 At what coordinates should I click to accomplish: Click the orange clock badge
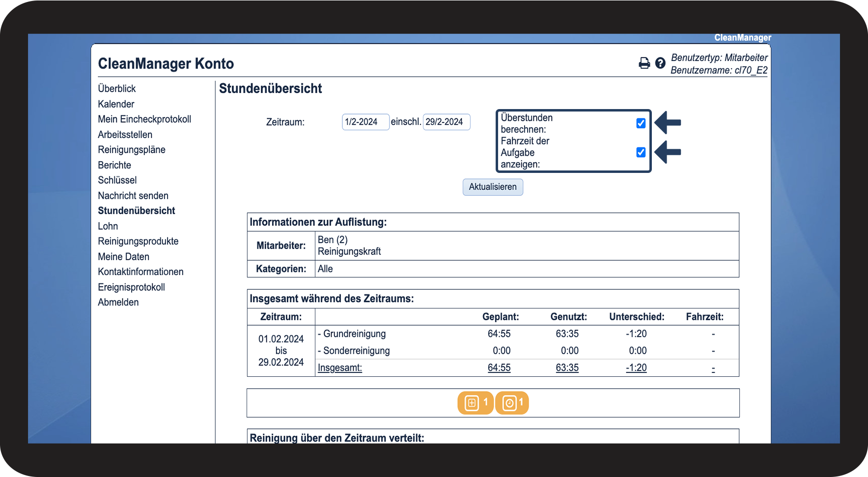coord(512,403)
